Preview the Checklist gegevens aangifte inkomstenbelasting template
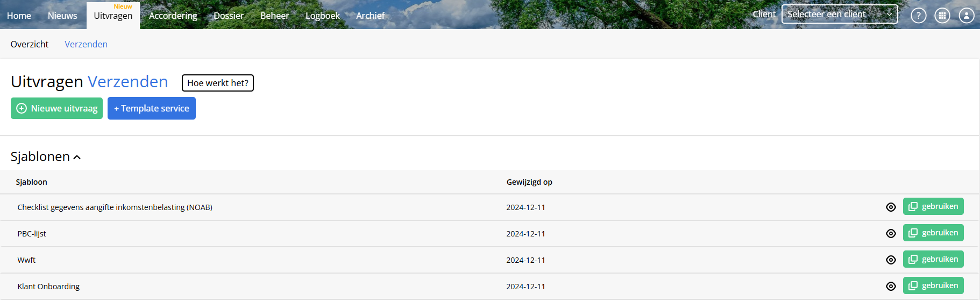The height and width of the screenshot is (300, 980). (x=891, y=207)
